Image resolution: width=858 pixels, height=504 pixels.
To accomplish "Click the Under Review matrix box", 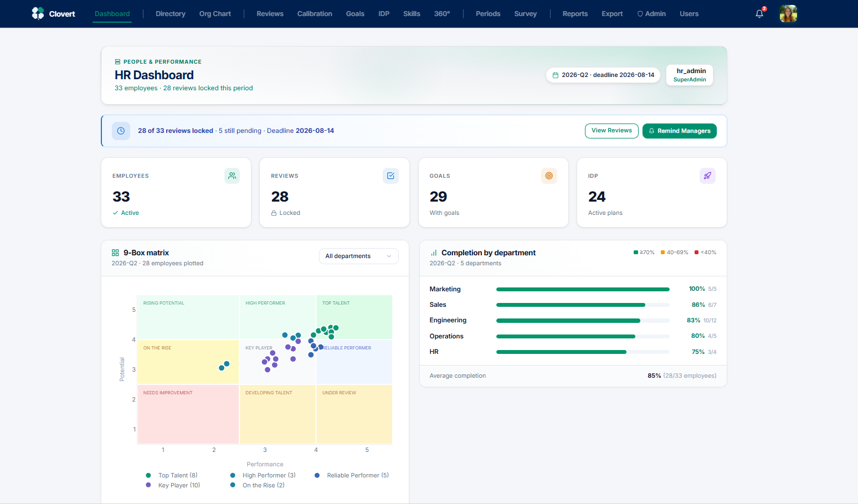I will tap(354, 414).
